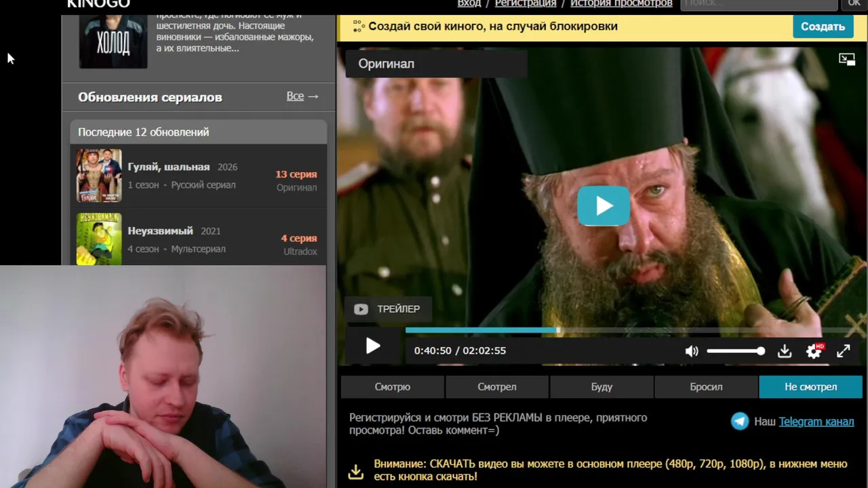Open История просмотров link

(x=621, y=3)
